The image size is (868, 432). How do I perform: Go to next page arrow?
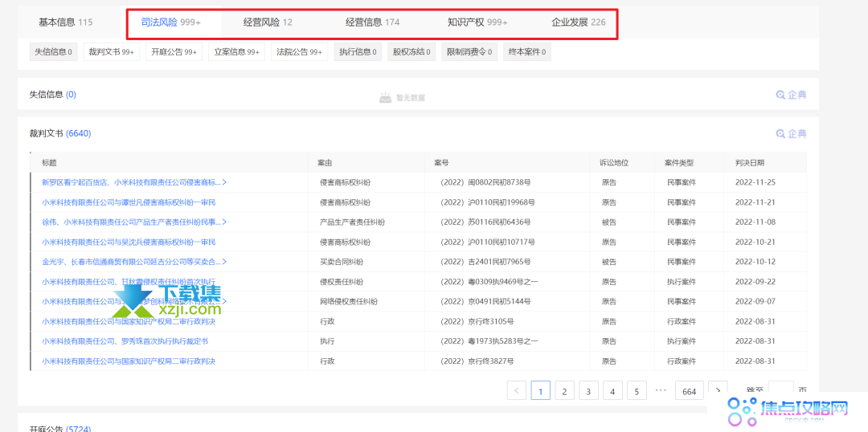(x=718, y=390)
